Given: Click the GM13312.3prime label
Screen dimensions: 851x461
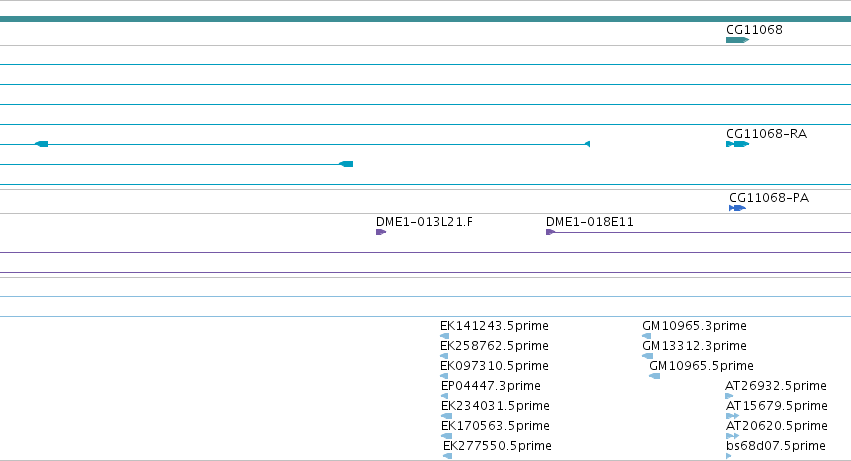Looking at the screenshot, I should 694,346.
